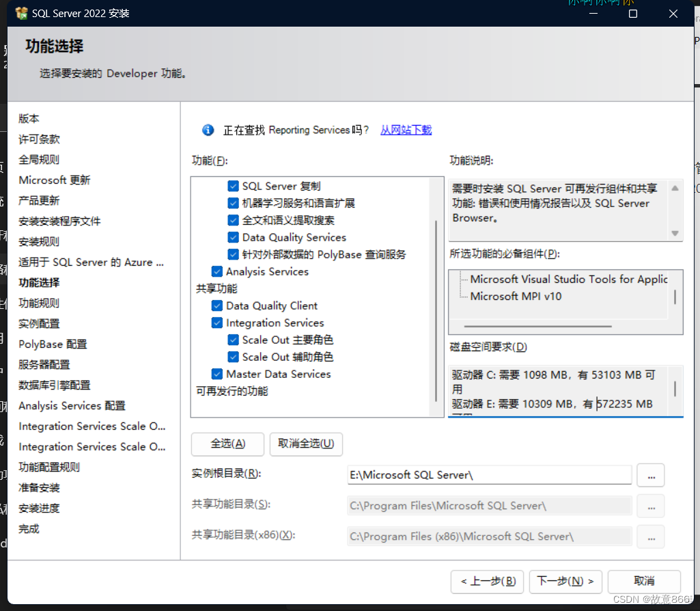Click the browse icon for 共享功能目录(x86)
This screenshot has height=611, width=700.
pos(650,537)
